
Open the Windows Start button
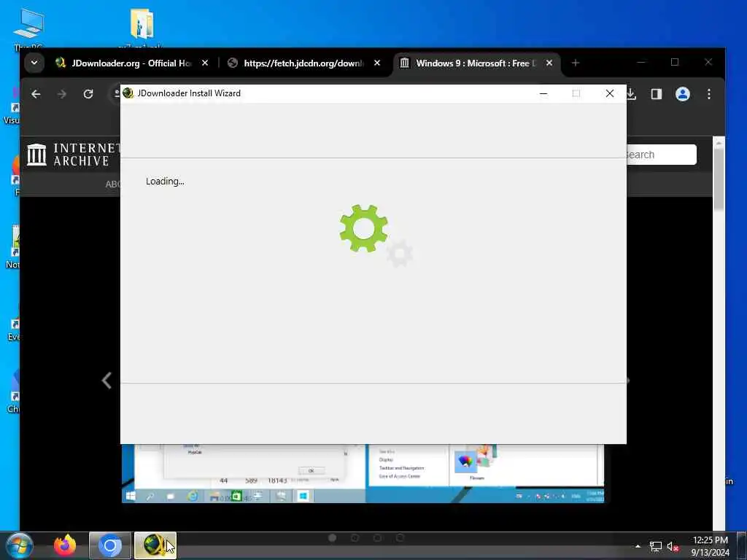coord(20,545)
